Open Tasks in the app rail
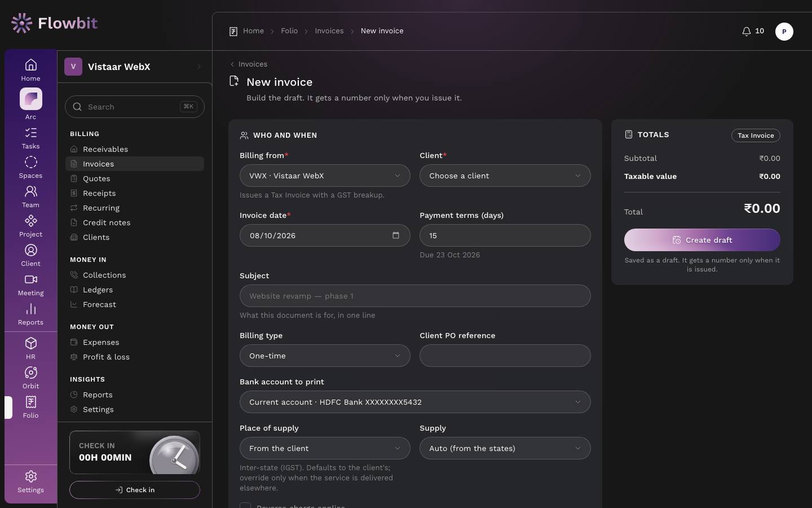Image resolution: width=812 pixels, height=508 pixels. coord(30,138)
